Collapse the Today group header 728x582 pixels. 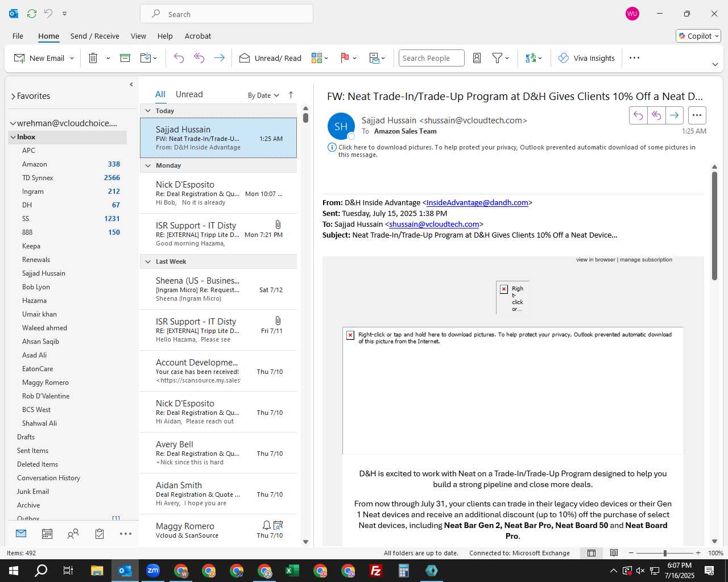[148, 111]
